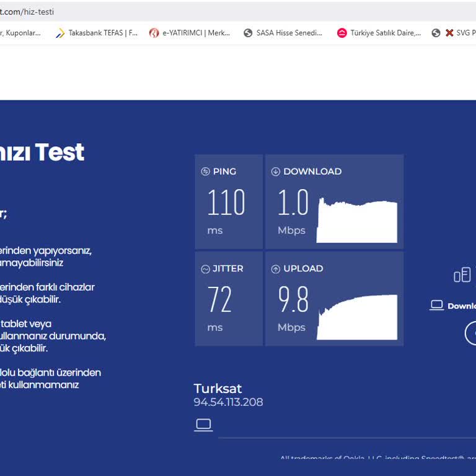The height and width of the screenshot is (476, 476).
Task: Click the e-YATIRIMCI bookmark favicon
Action: point(154,33)
